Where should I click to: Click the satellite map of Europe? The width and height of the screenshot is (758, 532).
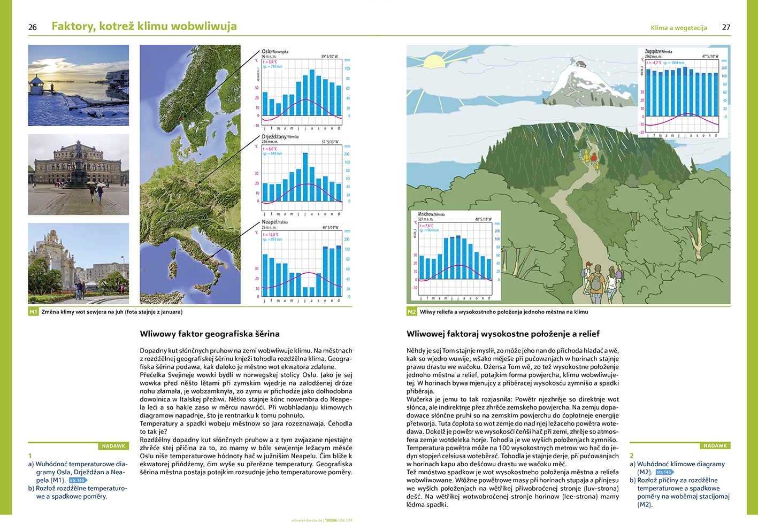(190, 174)
